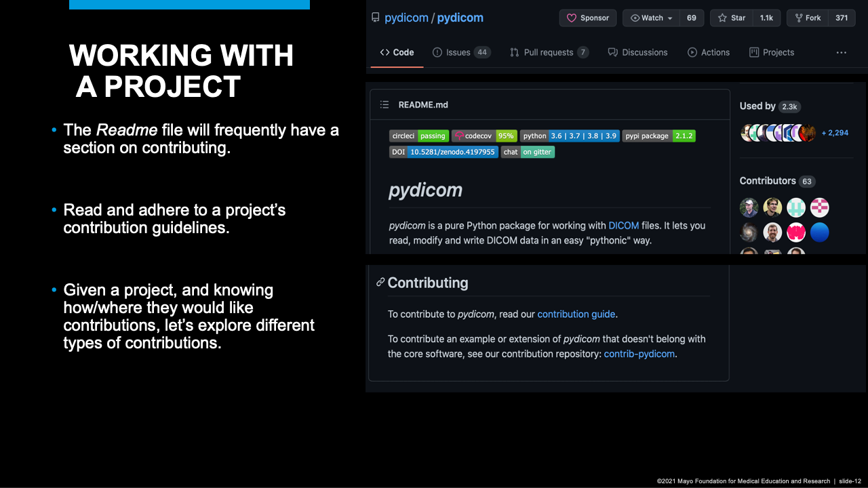Click the anchor link icon beside Contributing
The height and width of the screenshot is (488, 868).
tap(380, 282)
